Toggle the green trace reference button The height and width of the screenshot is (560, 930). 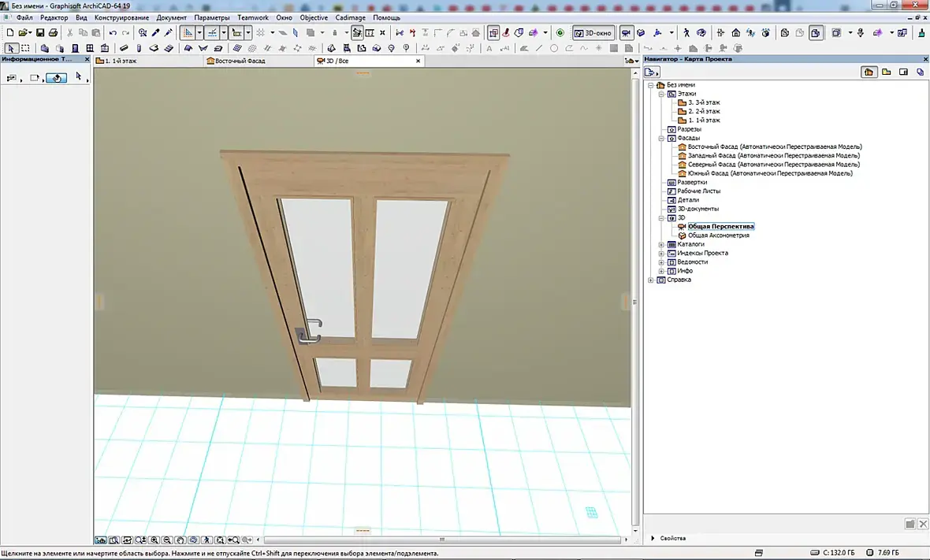point(560,33)
